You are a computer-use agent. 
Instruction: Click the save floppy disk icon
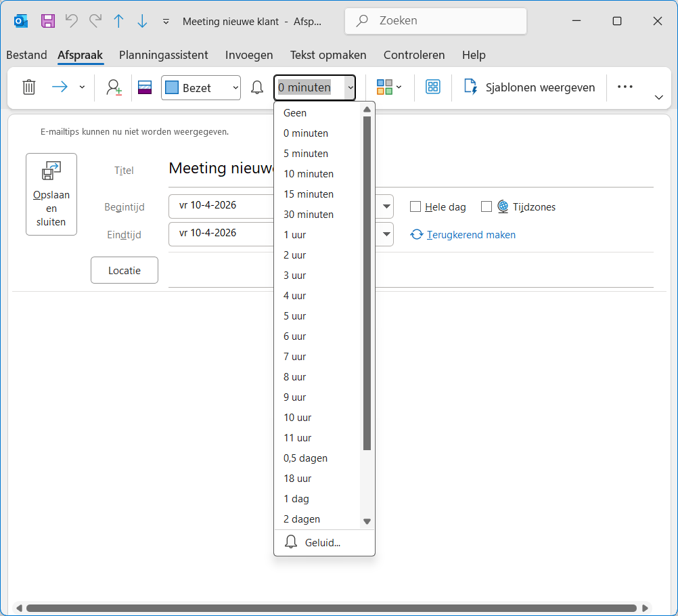click(x=48, y=21)
